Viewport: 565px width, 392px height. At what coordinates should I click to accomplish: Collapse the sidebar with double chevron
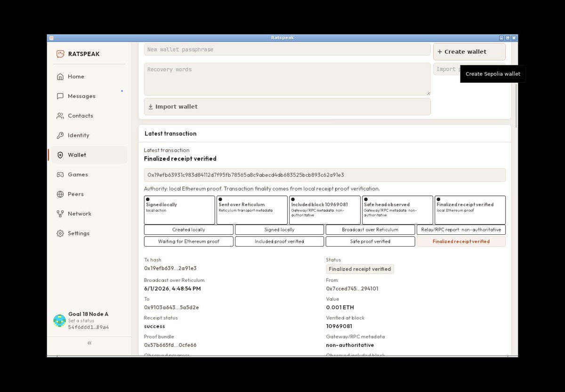point(89,343)
